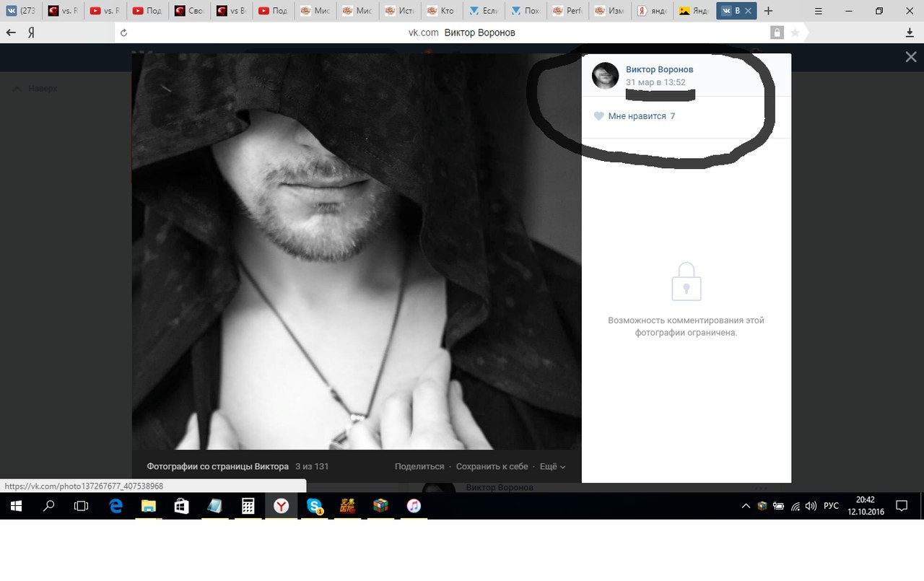Image resolution: width=924 pixels, height=581 pixels.
Task: Click the author's round avatar thumbnail
Action: (x=605, y=75)
